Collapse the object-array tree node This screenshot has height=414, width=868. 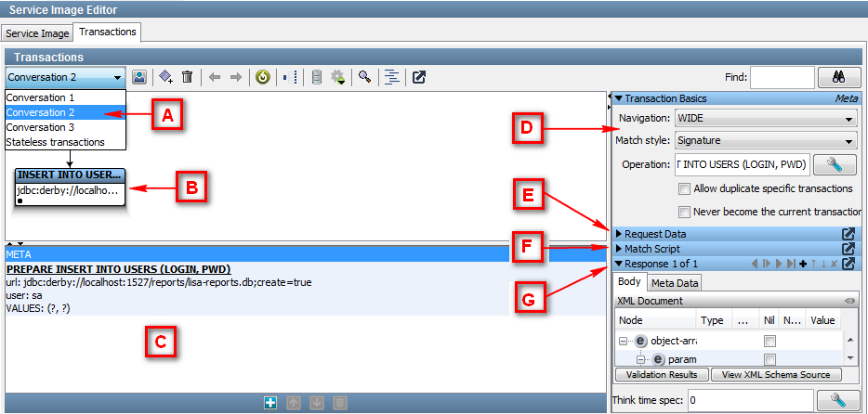[623, 341]
